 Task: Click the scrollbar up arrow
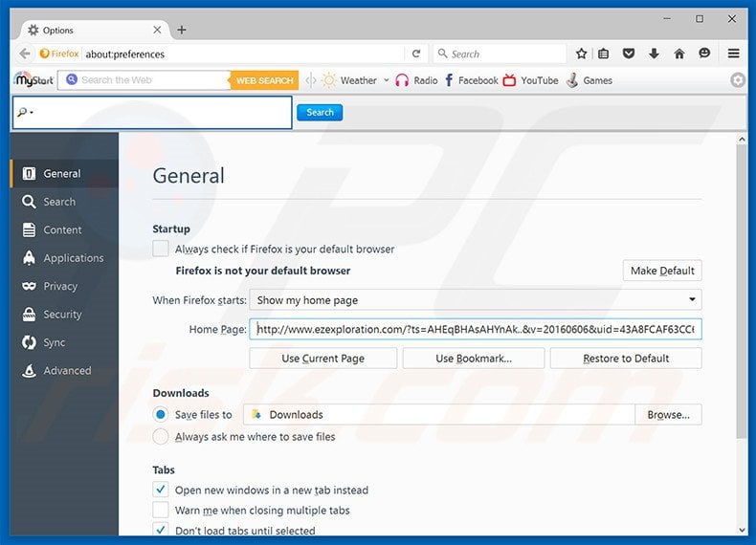pos(742,139)
